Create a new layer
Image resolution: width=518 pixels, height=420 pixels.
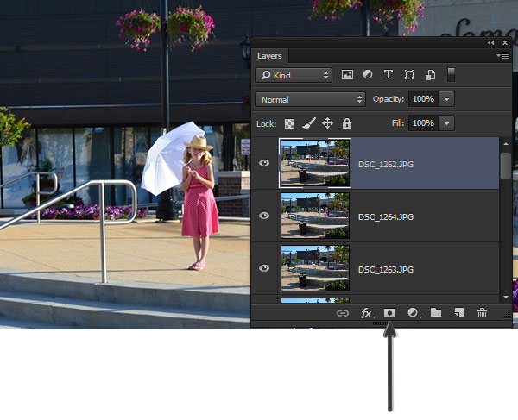pos(459,312)
